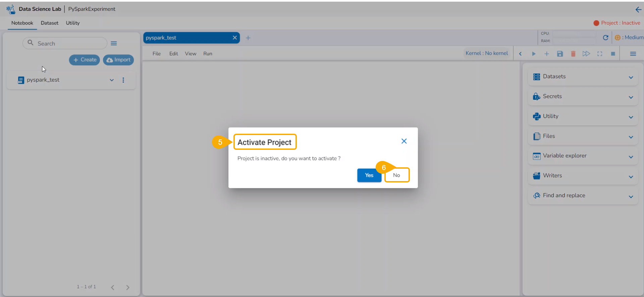This screenshot has height=297, width=644.
Task: Click the Secrets lock icon
Action: (537, 96)
